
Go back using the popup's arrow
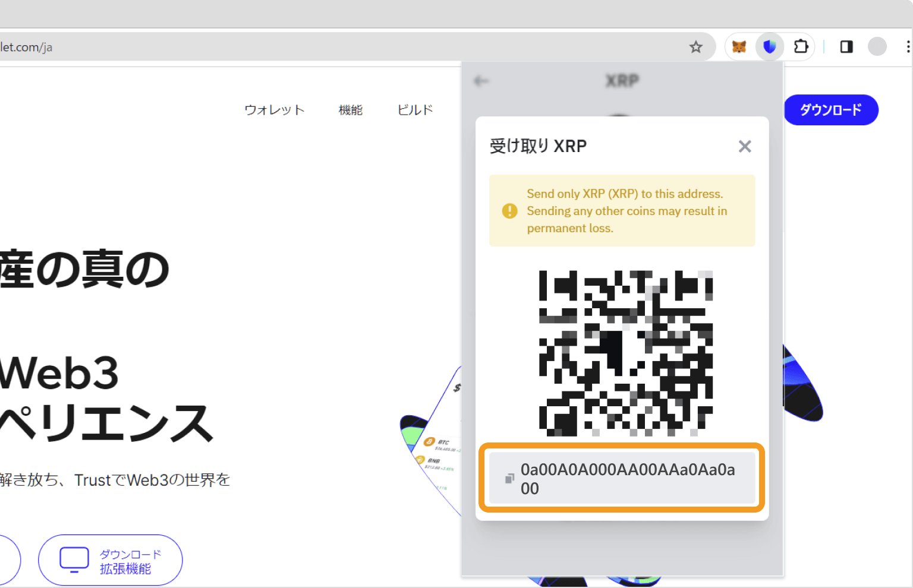click(x=481, y=81)
